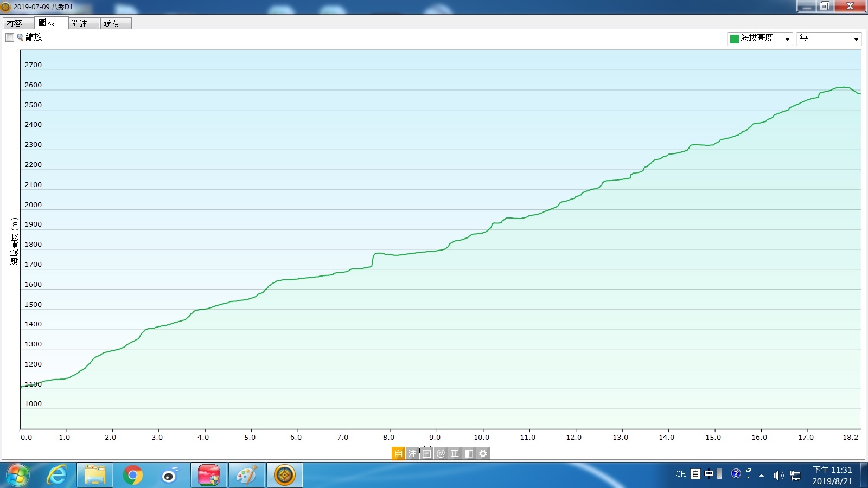Toggle the half/full-width IME icon
This screenshot has height=488, width=868.
point(469,453)
